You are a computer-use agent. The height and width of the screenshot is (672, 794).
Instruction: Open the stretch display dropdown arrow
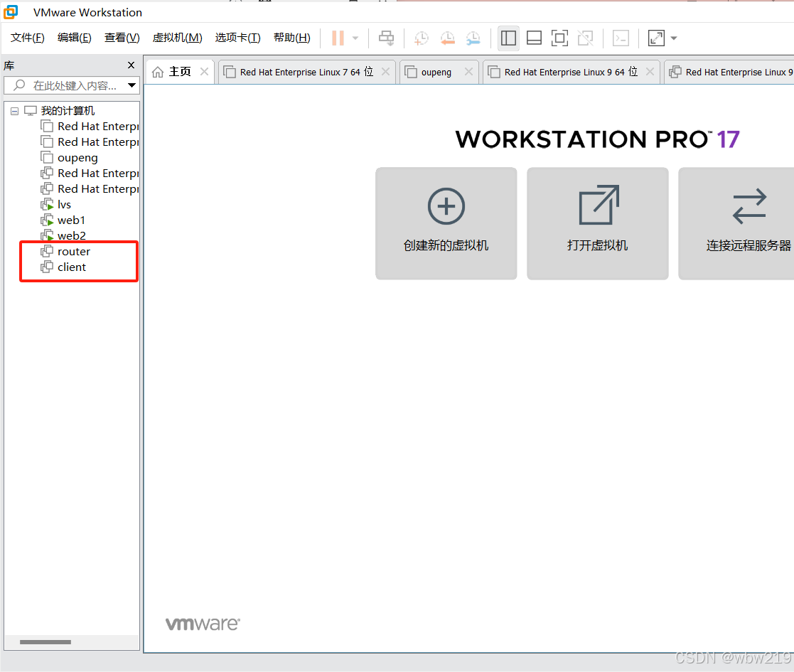point(674,38)
